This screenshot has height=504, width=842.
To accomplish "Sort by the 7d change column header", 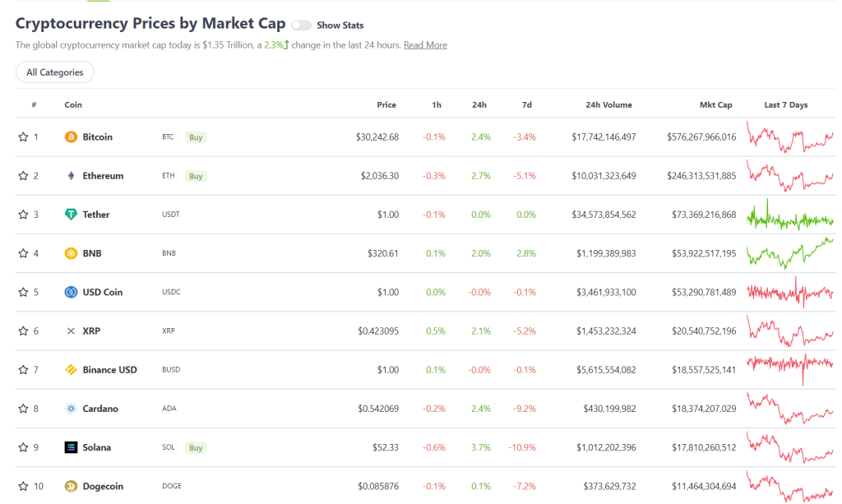I will [x=527, y=104].
